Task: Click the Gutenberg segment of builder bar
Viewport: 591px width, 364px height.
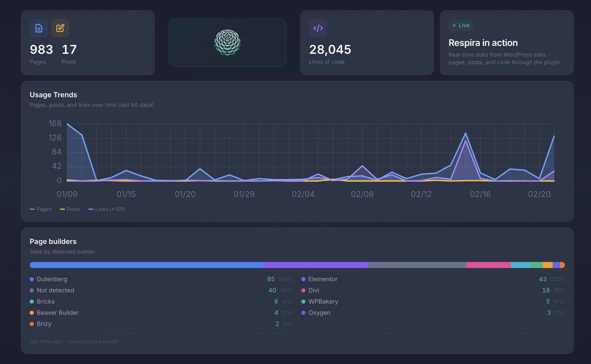Action: [146, 265]
